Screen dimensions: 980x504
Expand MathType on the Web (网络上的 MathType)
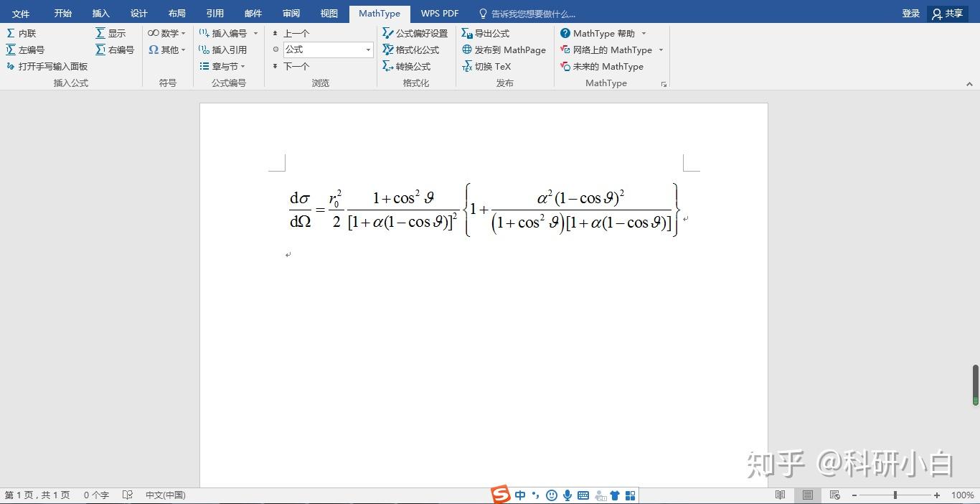661,50
